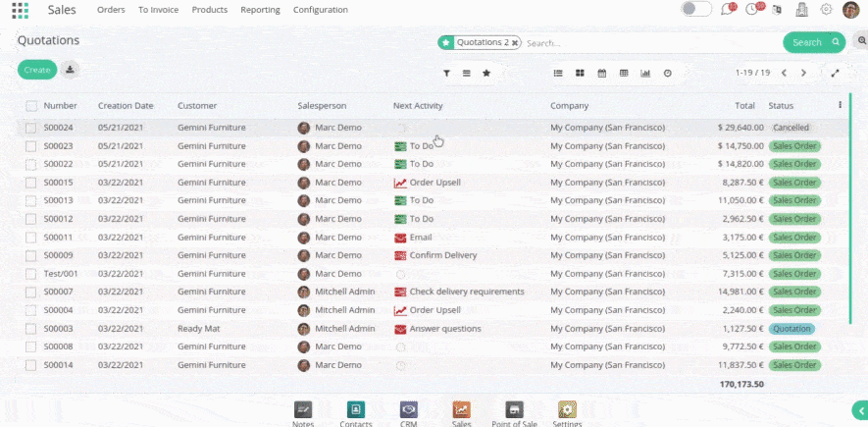Tick the checkbox for order S00024
The image size is (868, 427).
pos(31,128)
